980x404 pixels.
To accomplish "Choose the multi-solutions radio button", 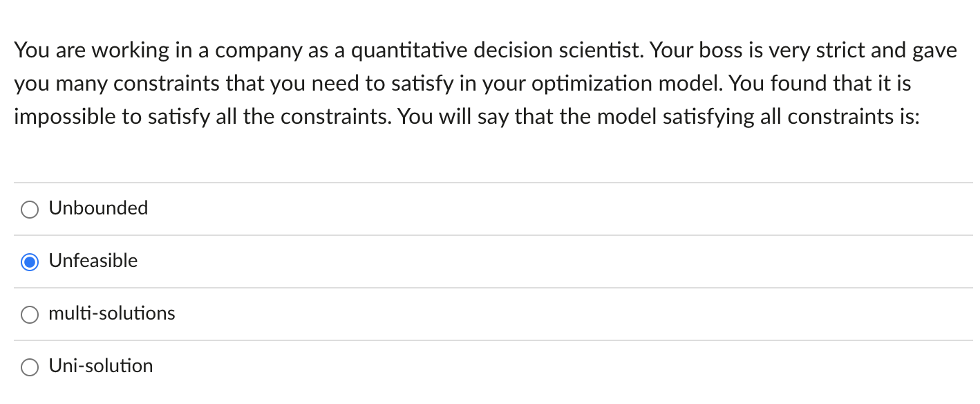I will 30,314.
